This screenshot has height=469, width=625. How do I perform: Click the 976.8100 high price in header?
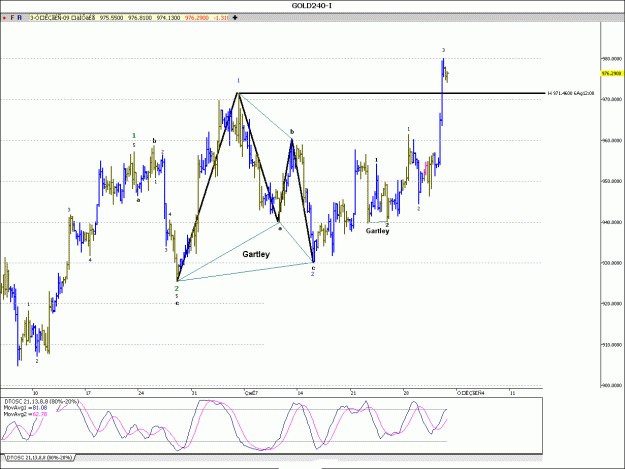click(x=140, y=18)
